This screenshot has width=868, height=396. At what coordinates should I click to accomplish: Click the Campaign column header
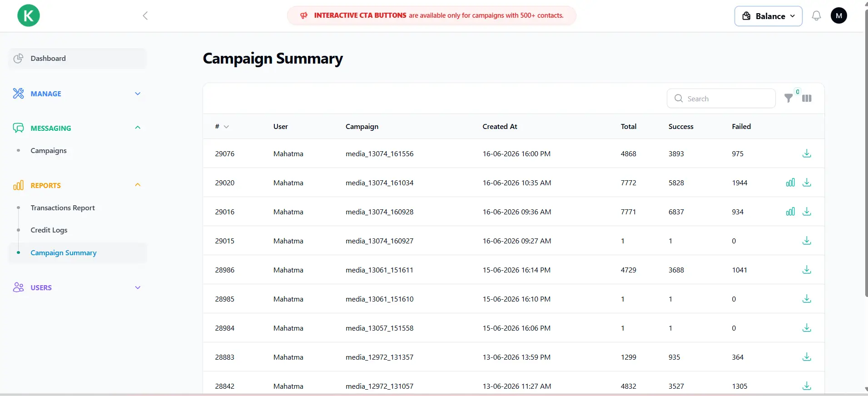click(x=362, y=127)
